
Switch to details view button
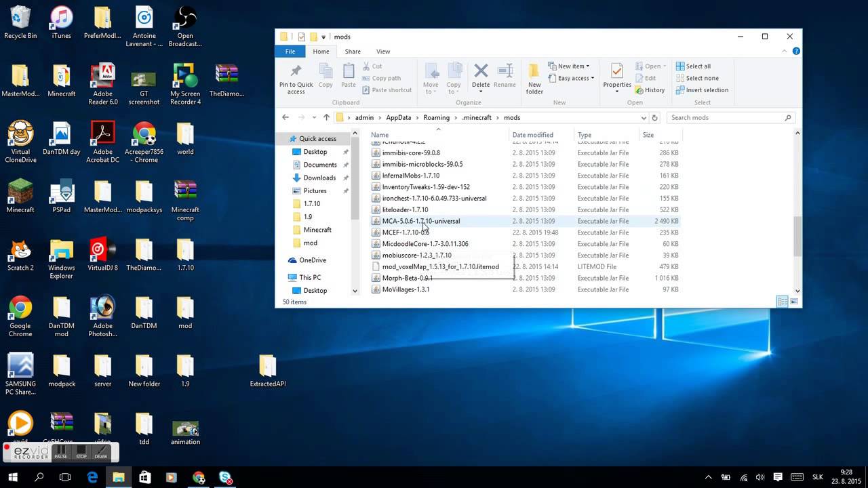782,302
